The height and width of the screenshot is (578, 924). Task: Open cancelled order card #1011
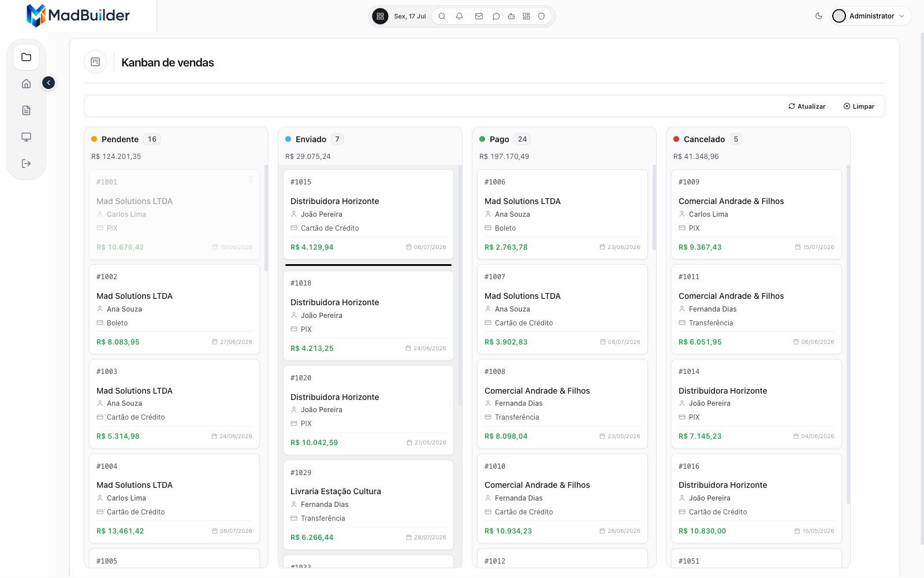click(757, 309)
